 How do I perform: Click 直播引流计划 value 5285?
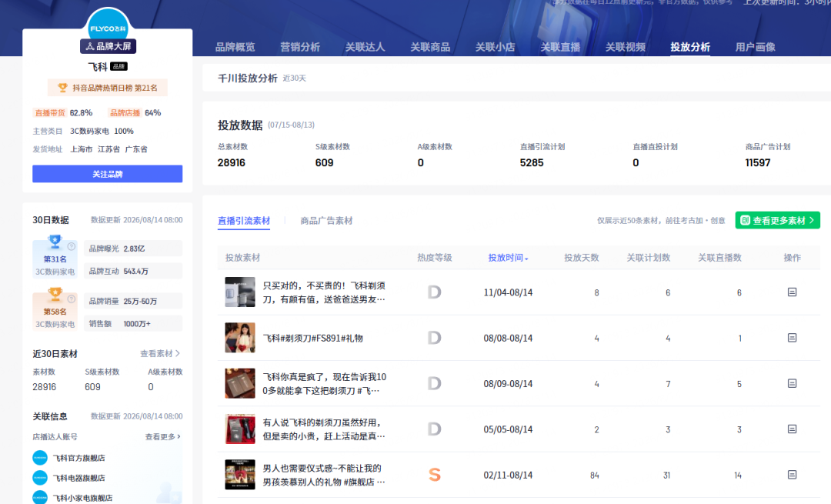[532, 162]
